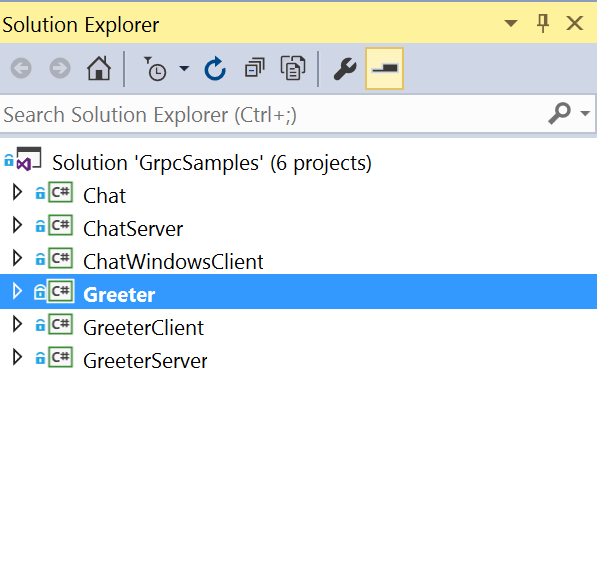
Task: Go to Home view in Solution Explorer
Action: (x=99, y=68)
